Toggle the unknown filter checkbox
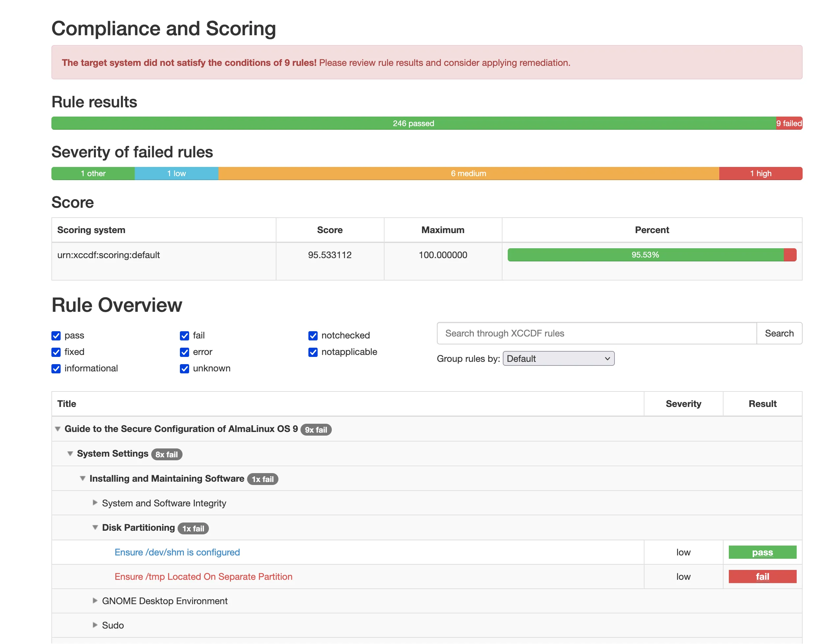 [185, 368]
